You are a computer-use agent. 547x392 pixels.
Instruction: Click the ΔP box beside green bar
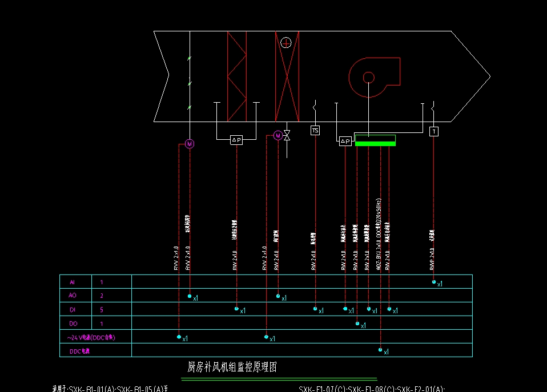[345, 141]
